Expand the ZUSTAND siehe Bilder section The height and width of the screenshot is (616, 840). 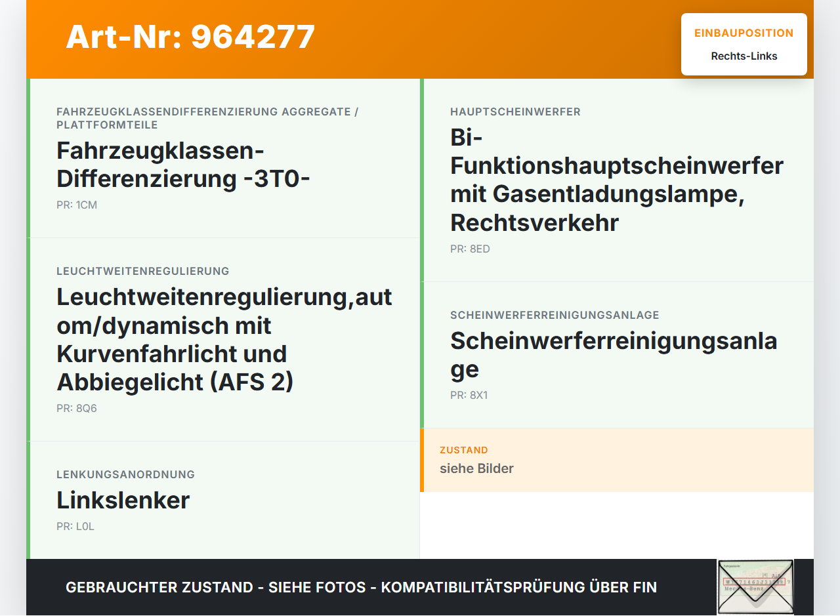tap(617, 460)
